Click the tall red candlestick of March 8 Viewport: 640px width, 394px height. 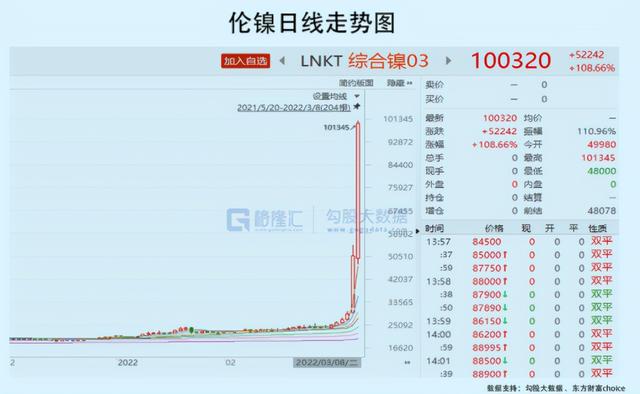[358, 191]
